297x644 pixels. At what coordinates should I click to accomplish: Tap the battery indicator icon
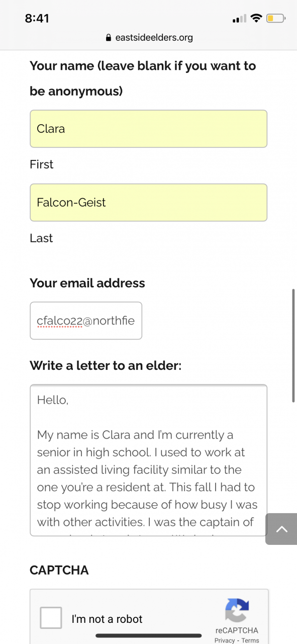(x=276, y=19)
